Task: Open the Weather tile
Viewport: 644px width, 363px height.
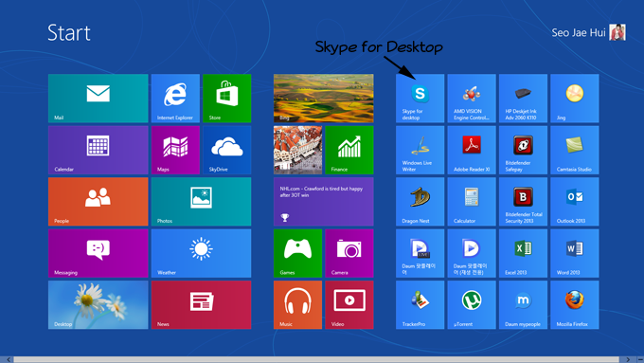Action: [x=201, y=253]
